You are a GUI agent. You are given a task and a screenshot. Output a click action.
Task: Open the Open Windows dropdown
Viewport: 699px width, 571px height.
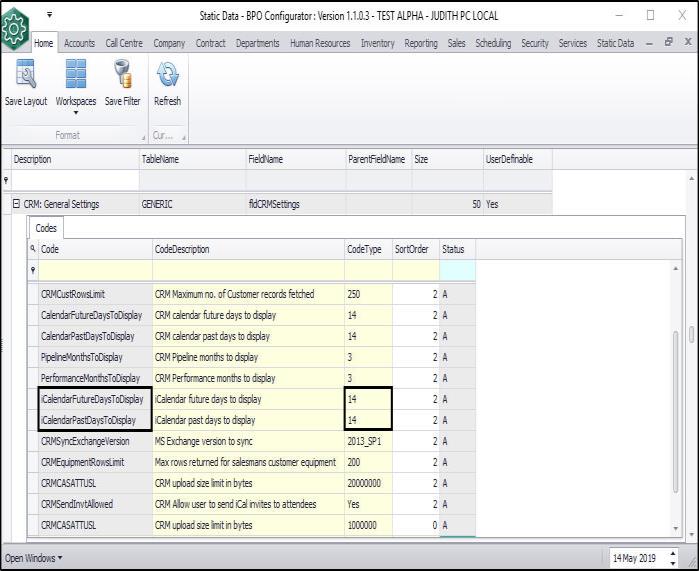tap(33, 557)
